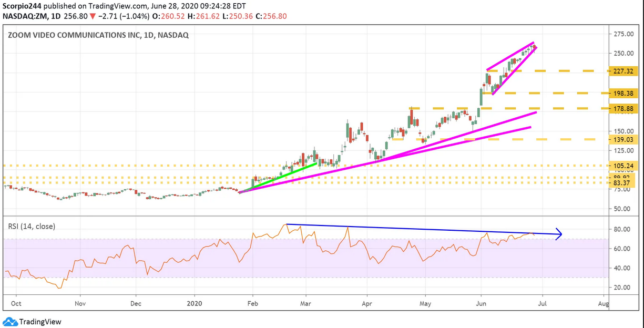Click the 125.00 price axis value

623,151
